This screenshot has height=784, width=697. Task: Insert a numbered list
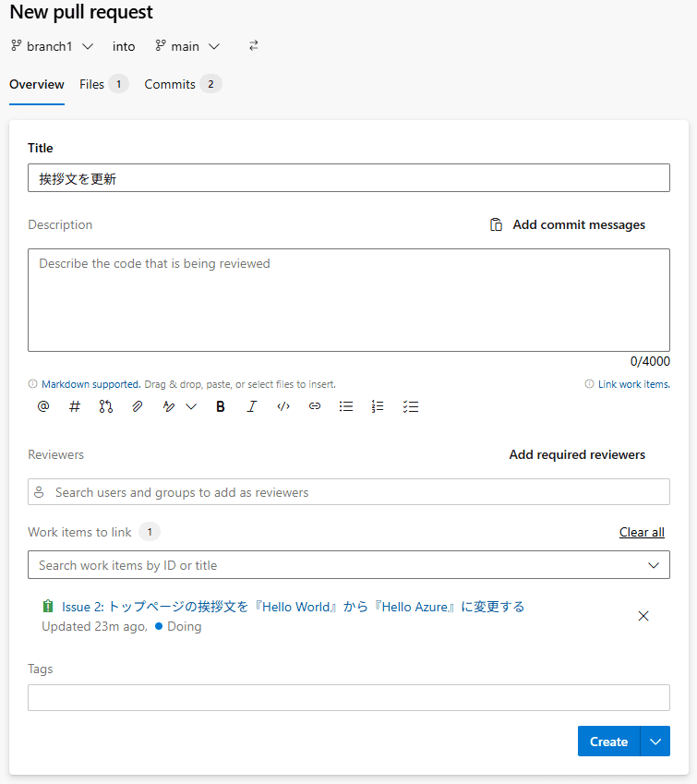378,406
